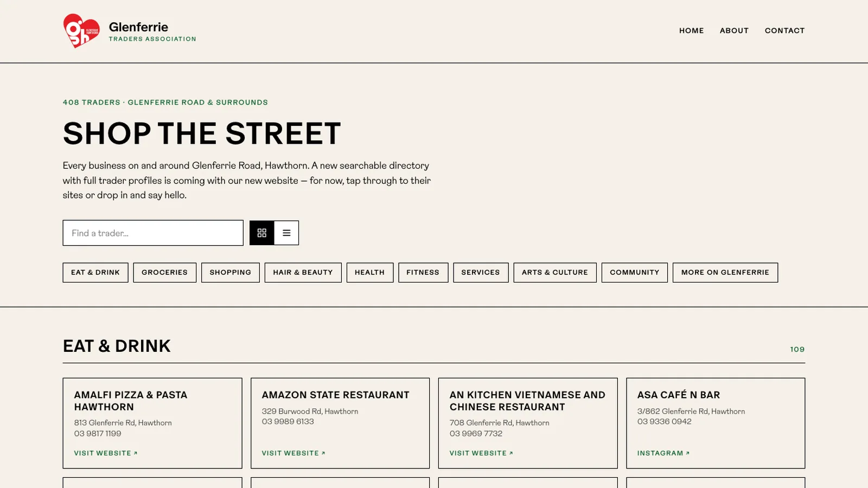Click the Asa Café N Bar title

(679, 395)
